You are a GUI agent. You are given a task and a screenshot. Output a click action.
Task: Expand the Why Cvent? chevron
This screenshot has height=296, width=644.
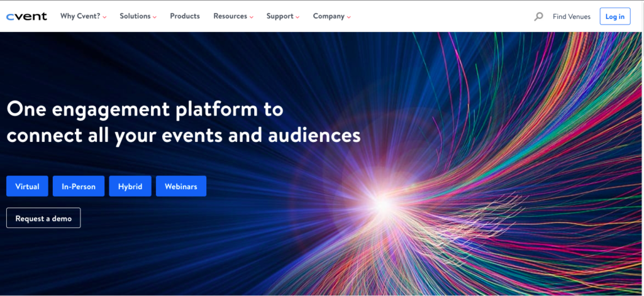tap(105, 17)
